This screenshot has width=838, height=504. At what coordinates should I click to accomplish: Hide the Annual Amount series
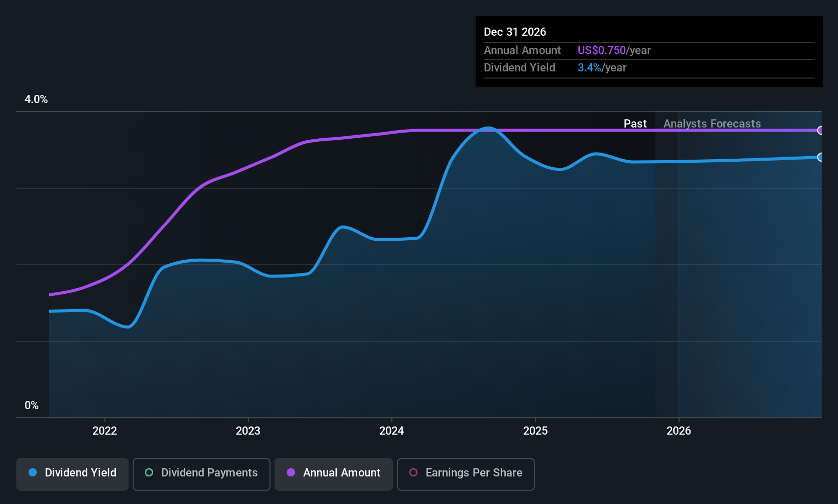point(334,473)
